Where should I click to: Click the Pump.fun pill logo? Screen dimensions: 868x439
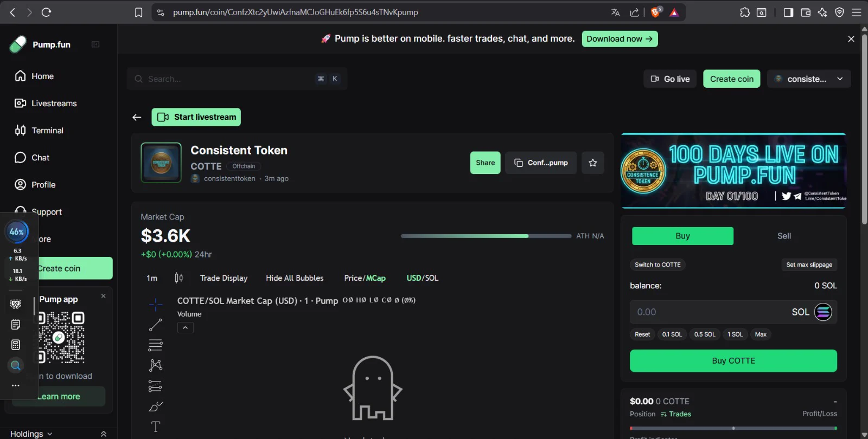pos(18,44)
